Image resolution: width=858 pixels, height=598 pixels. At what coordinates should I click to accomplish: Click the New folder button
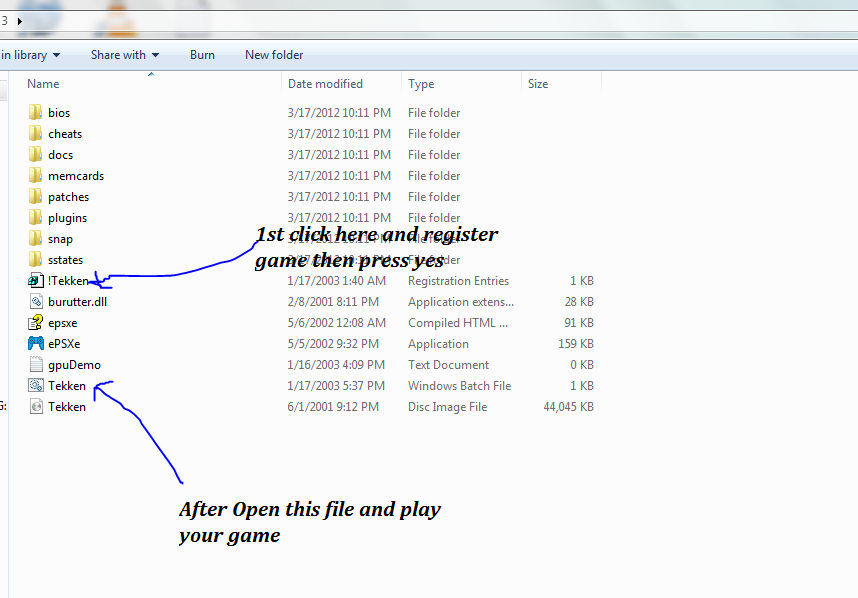pos(274,55)
